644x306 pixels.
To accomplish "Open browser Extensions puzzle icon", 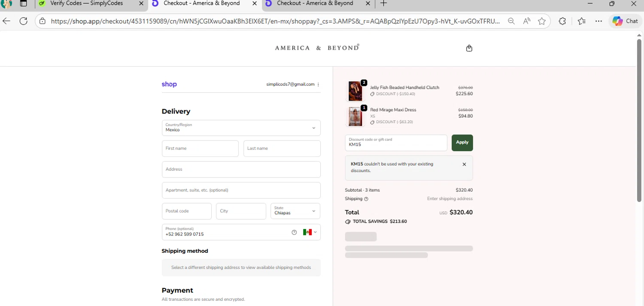I will tap(562, 21).
